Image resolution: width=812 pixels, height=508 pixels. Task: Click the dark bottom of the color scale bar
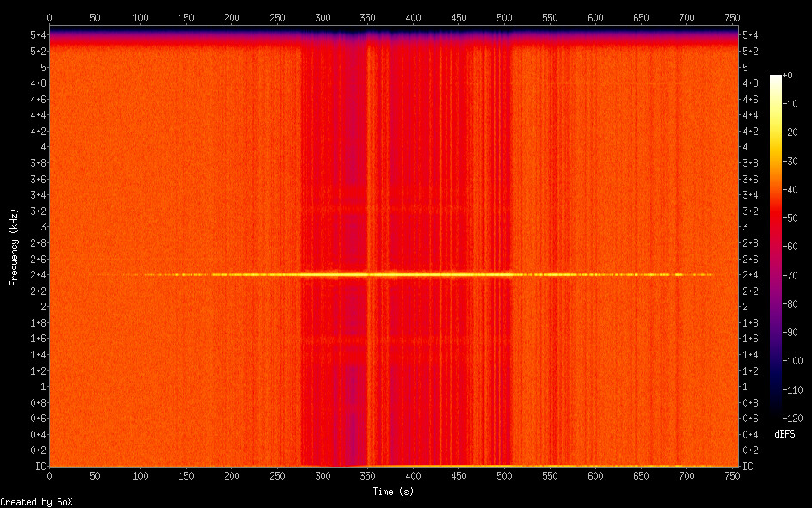[776, 416]
